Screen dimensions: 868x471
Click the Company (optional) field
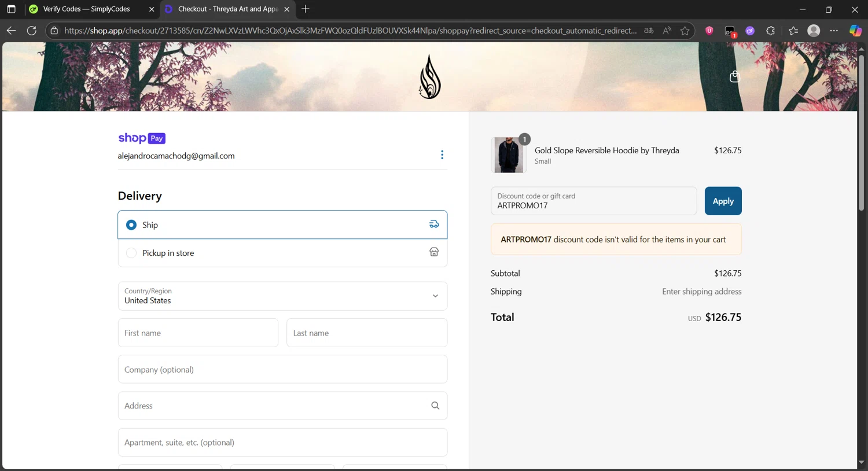pos(282,369)
